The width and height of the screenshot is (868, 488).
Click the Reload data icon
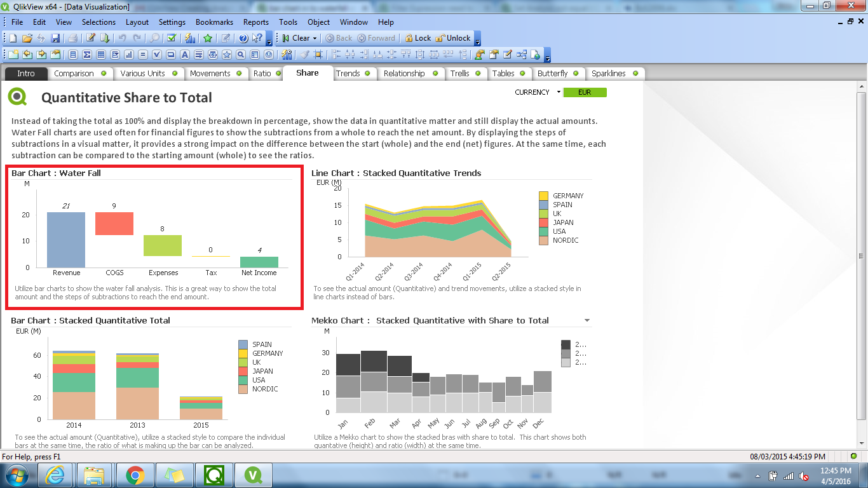(x=105, y=38)
